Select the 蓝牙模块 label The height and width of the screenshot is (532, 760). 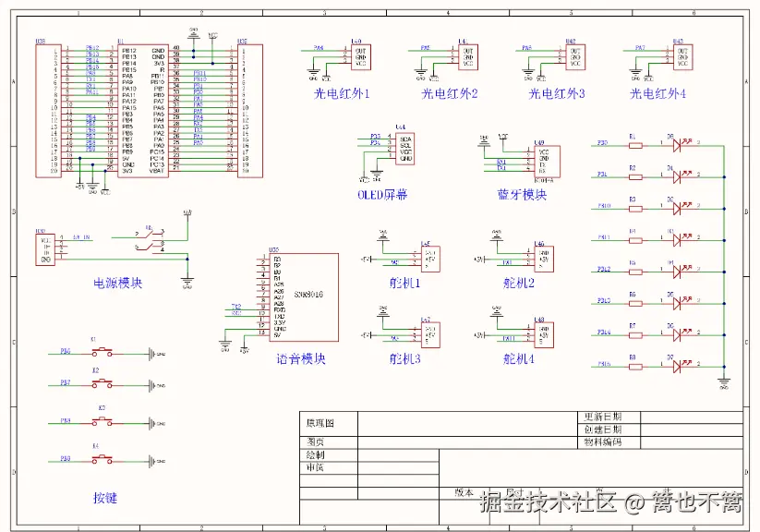click(x=522, y=195)
